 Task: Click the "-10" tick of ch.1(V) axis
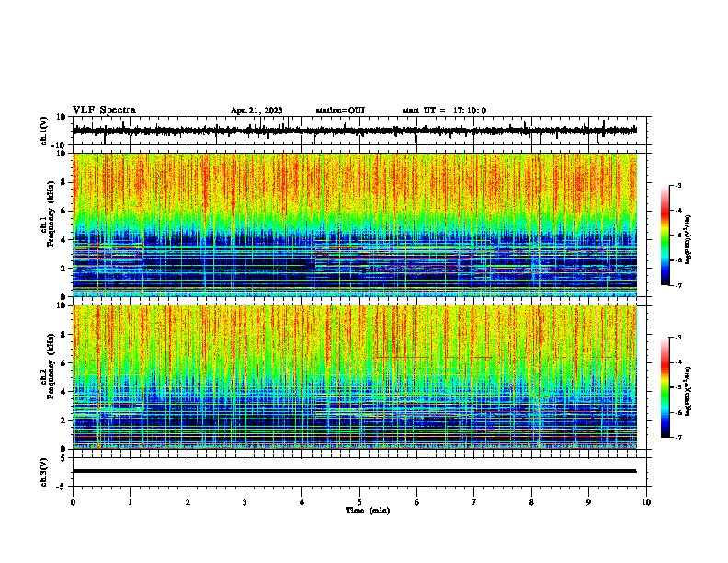[x=59, y=145]
